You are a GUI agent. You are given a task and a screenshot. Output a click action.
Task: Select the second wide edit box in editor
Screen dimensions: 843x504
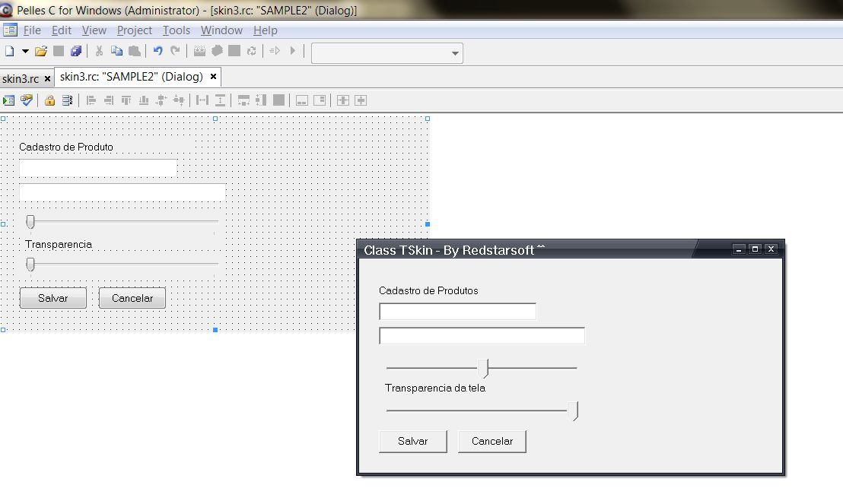(x=122, y=192)
